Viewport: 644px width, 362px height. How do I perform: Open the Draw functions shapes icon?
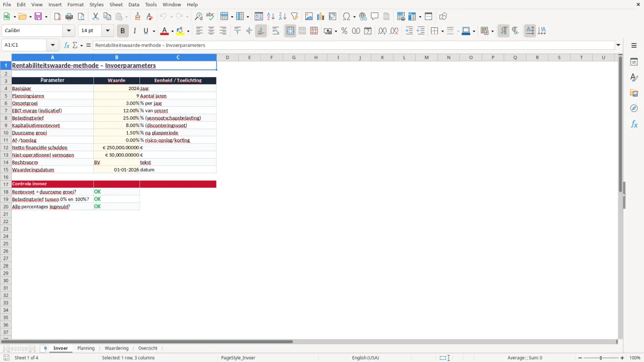(x=443, y=17)
